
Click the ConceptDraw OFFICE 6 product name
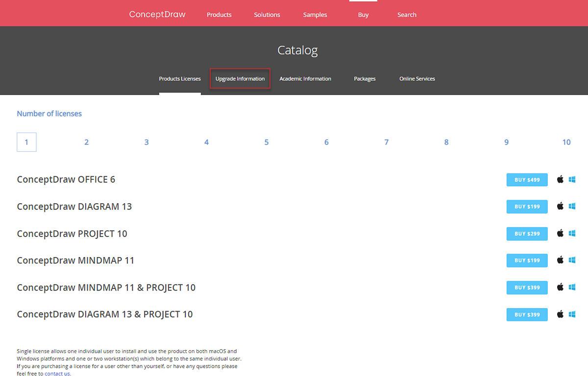click(66, 180)
